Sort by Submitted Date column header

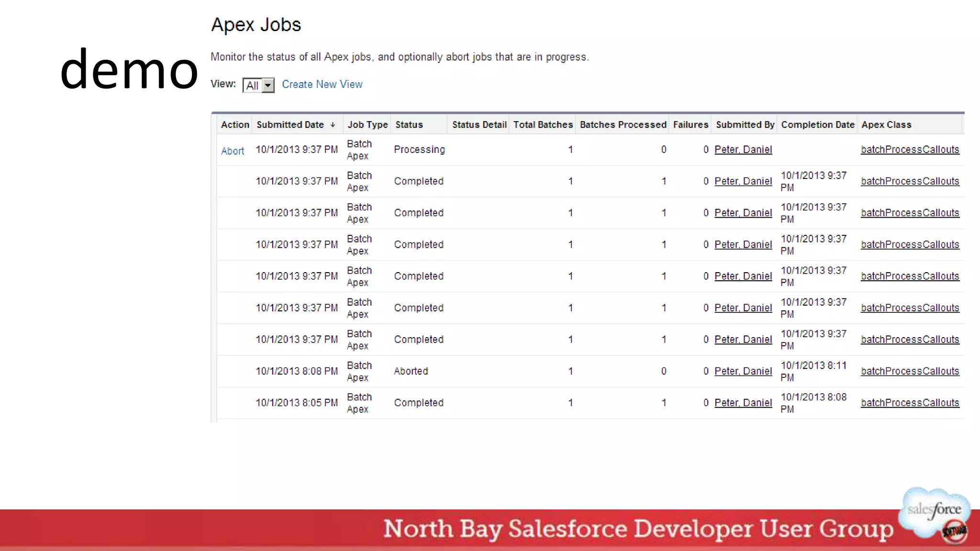[x=290, y=125]
